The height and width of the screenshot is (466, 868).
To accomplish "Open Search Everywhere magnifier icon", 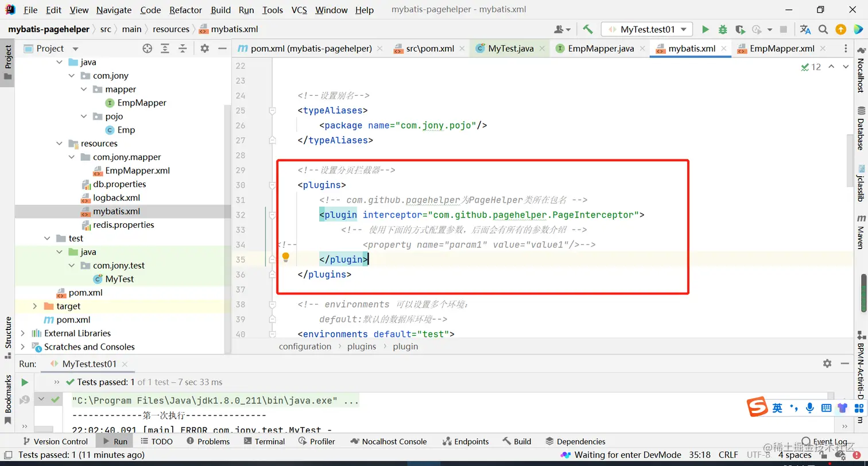I will tap(823, 29).
